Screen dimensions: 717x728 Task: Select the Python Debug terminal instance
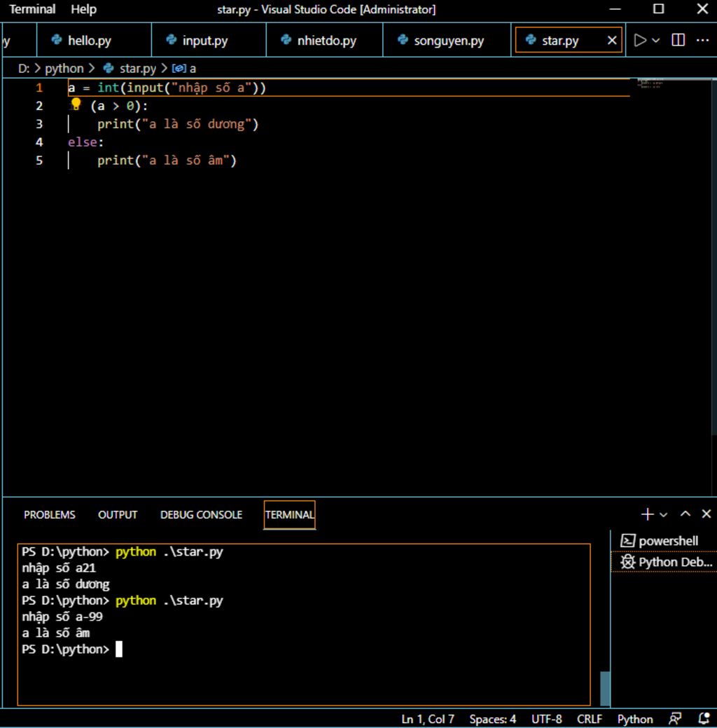tap(664, 562)
